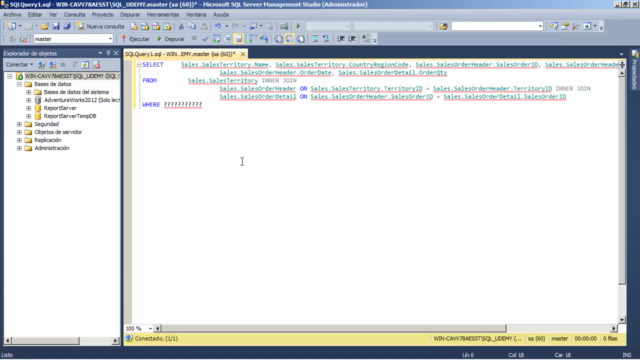Click the Parse checkmark icon
Viewport: 640px width, 360px height.
(205, 39)
